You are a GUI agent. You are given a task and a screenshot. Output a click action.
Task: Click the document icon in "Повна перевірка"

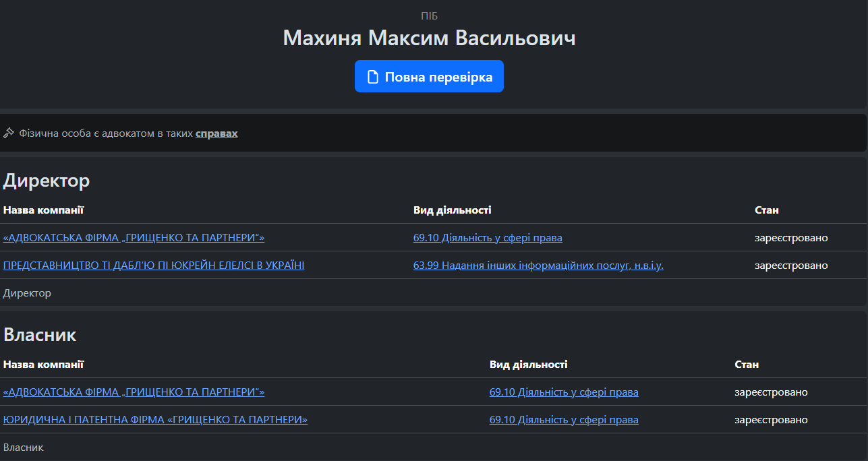tap(372, 77)
